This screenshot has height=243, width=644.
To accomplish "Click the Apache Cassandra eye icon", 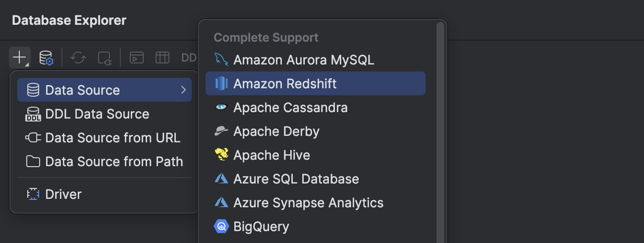I will click(x=221, y=107).
